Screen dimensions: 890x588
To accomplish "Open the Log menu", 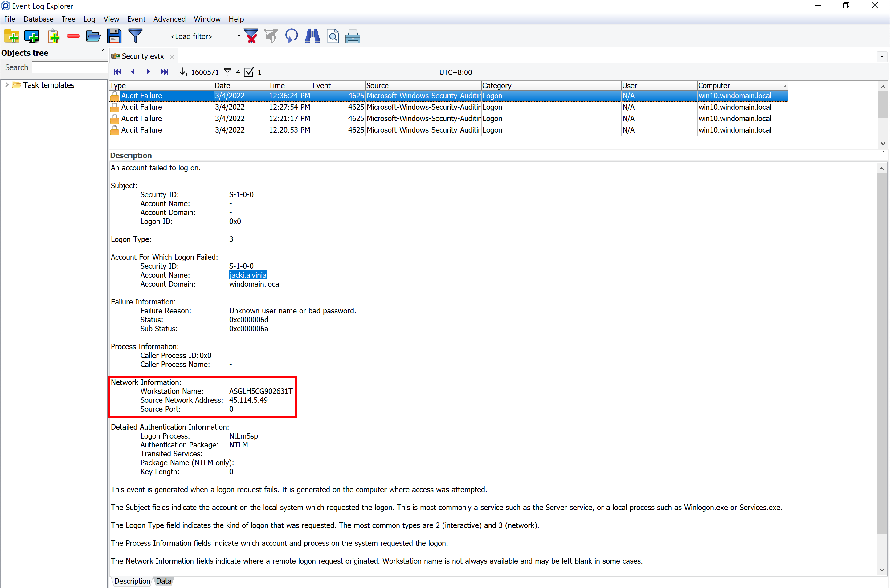I will 89,19.
